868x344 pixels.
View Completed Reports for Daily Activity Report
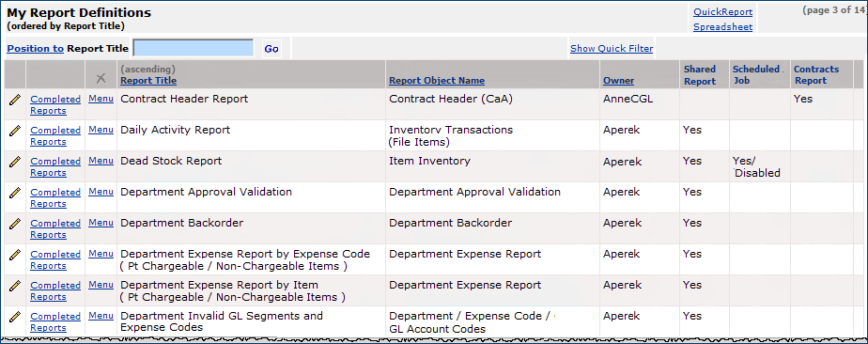[55, 136]
